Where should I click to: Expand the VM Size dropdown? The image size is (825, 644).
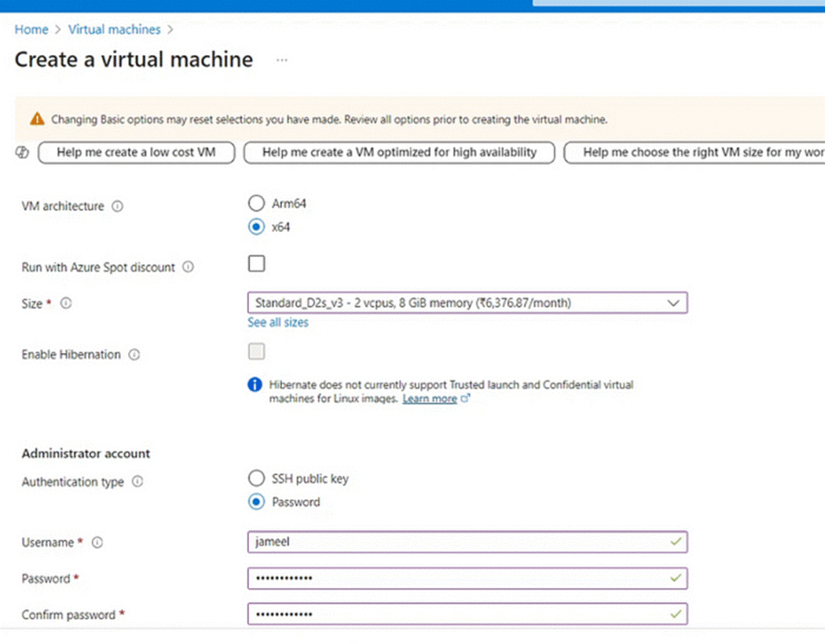[467, 303]
